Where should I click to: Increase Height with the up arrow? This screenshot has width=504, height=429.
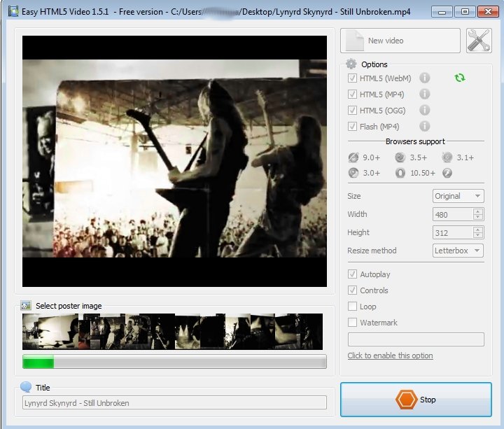click(x=478, y=230)
